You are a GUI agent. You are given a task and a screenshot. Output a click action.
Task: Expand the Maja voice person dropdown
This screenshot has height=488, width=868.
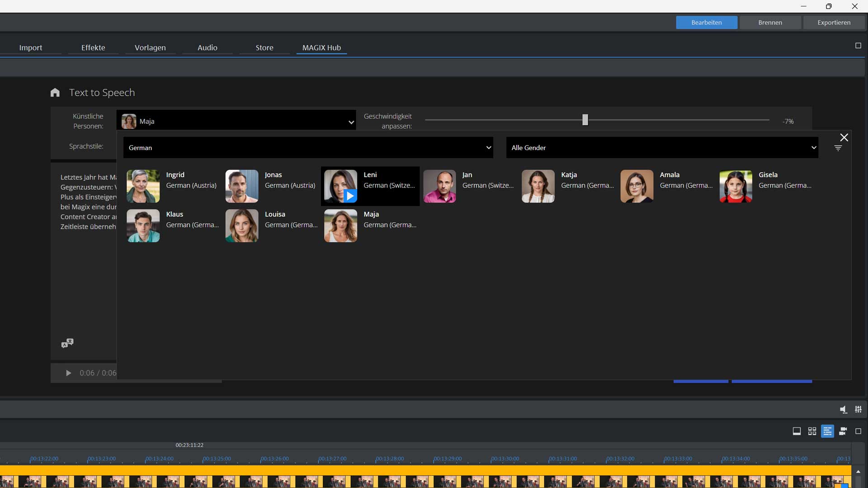click(x=236, y=121)
